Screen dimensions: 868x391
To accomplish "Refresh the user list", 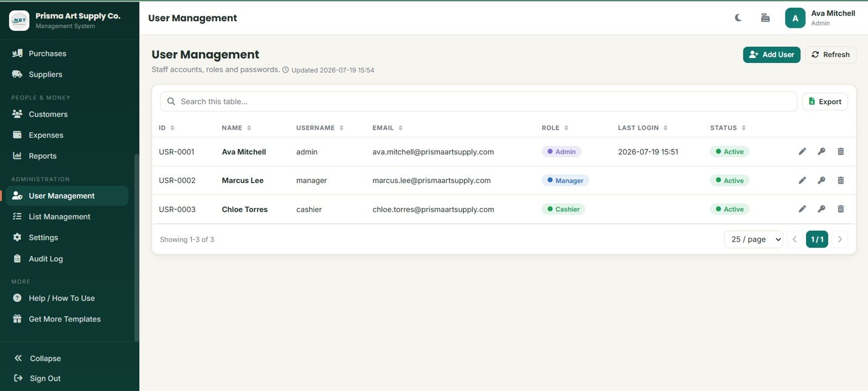I will tap(831, 54).
